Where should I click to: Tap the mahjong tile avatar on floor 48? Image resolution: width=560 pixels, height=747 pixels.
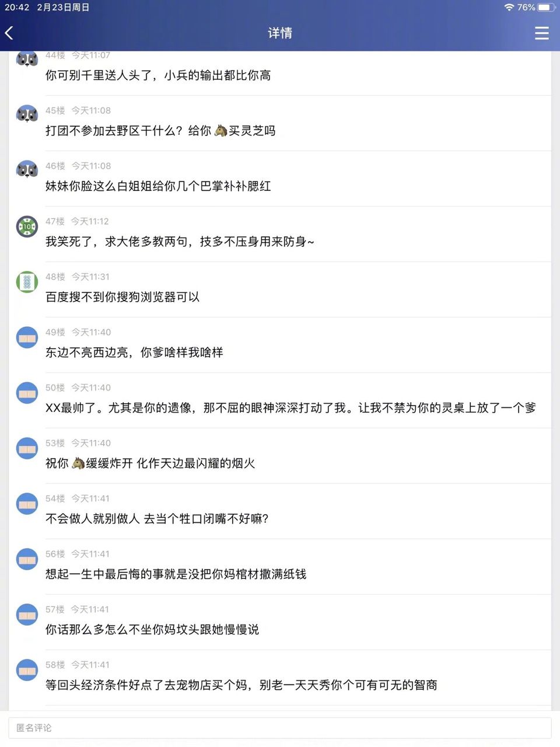click(x=27, y=282)
